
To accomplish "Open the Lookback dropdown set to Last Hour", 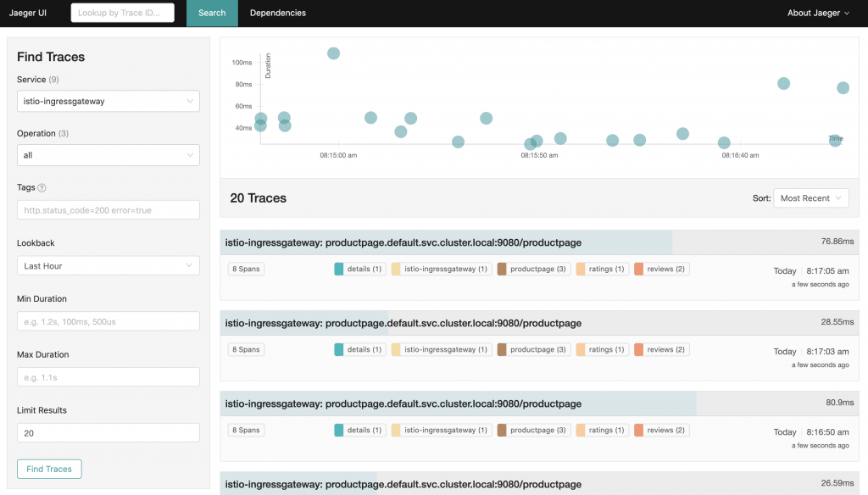I will pos(108,266).
